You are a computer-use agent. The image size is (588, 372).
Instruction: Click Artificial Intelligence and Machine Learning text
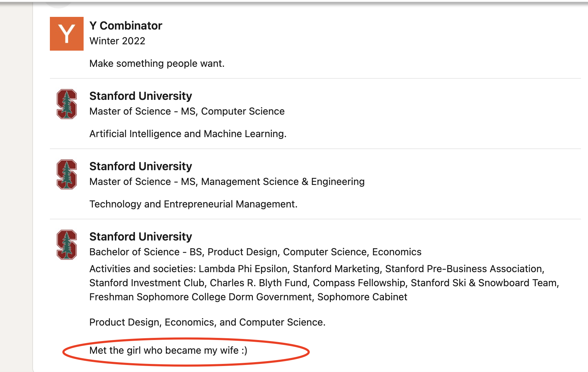click(x=188, y=134)
